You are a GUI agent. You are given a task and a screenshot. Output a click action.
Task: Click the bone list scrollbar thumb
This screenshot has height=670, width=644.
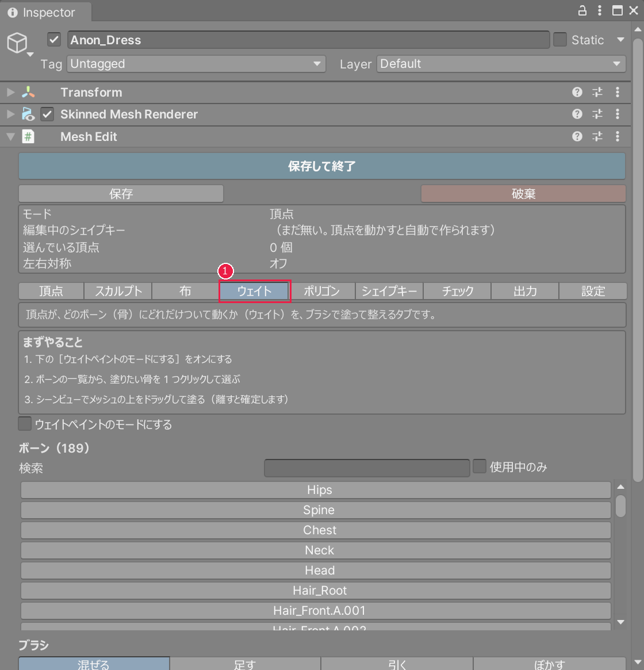pos(620,506)
